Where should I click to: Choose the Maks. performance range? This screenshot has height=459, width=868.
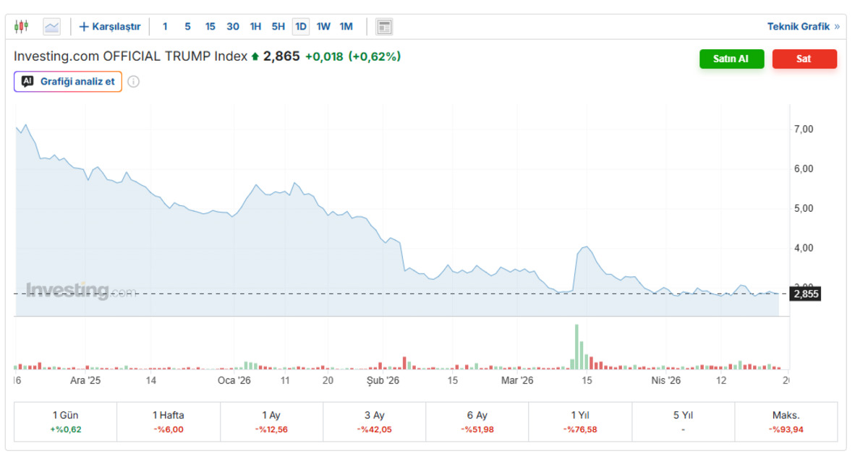tap(786, 422)
